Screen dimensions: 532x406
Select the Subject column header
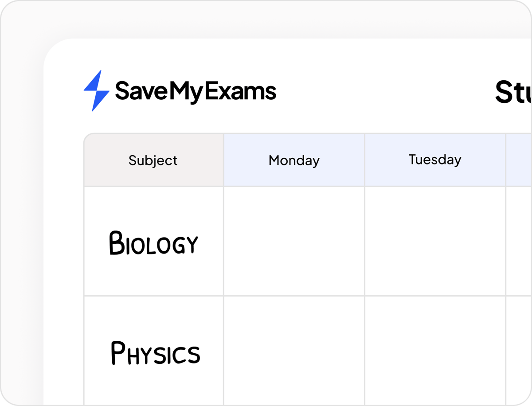click(x=153, y=160)
